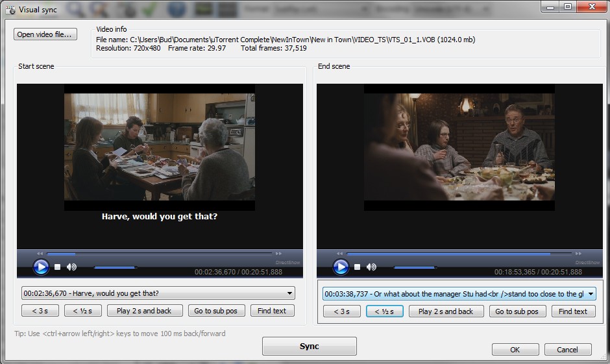The image size is (610, 364).
Task: Click End scene '< 3 s' button
Action: pyautogui.click(x=341, y=311)
